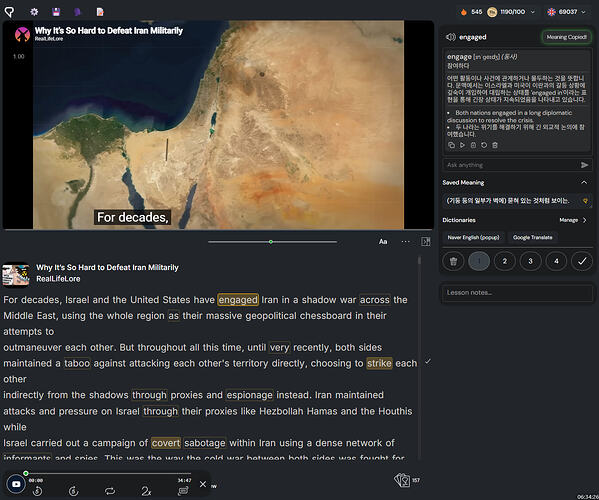Toggle subtitles caption icon in player bar

(183, 491)
